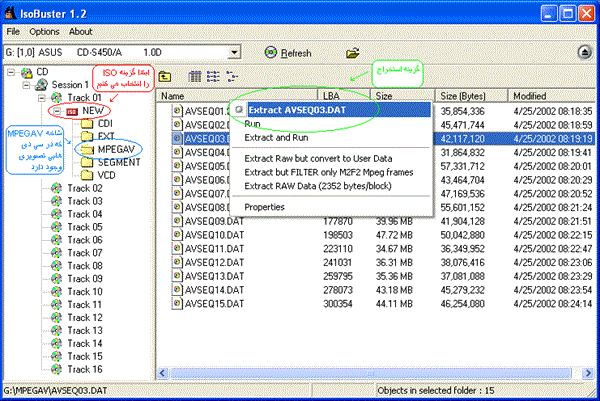Open the Options menu
This screenshot has height=401, width=600.
tap(44, 32)
